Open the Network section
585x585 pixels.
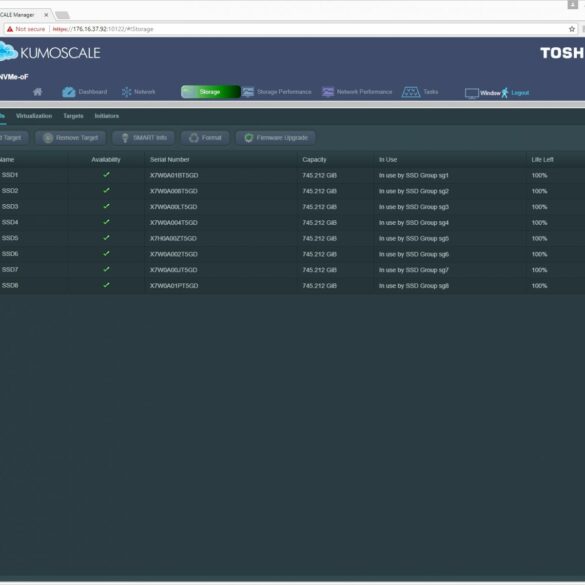[138, 92]
